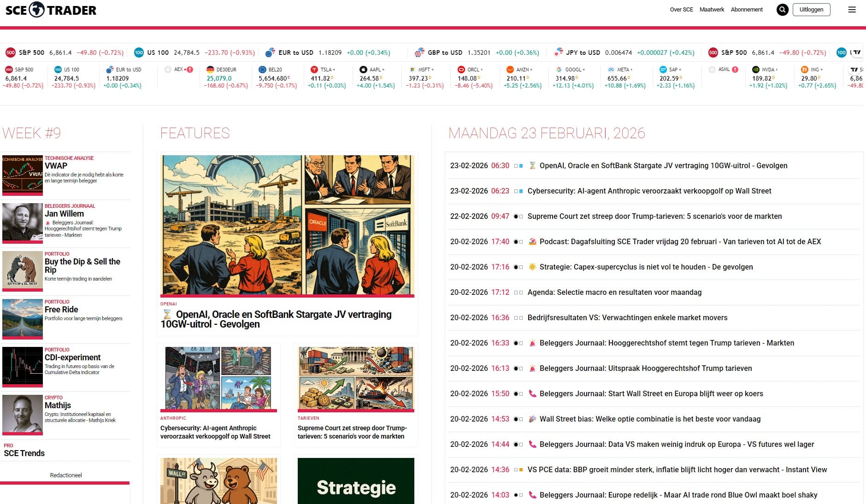Click the Stargate feature article image
Viewport: 866px width, 504px height.
[x=287, y=224]
